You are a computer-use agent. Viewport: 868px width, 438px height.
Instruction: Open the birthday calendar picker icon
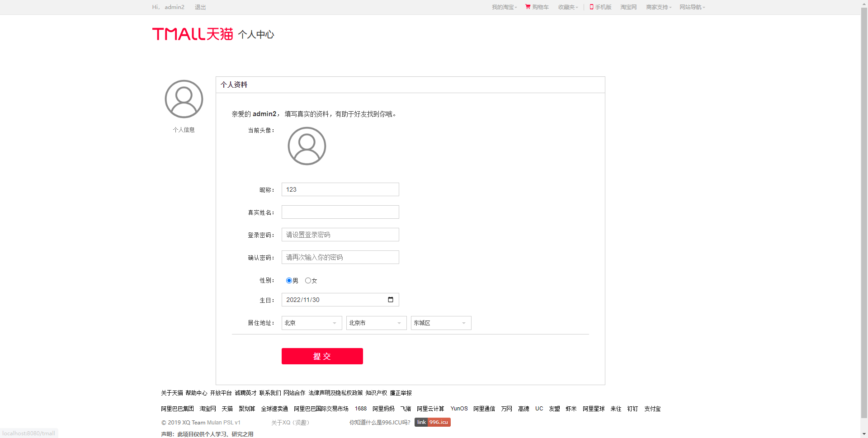[x=391, y=300]
